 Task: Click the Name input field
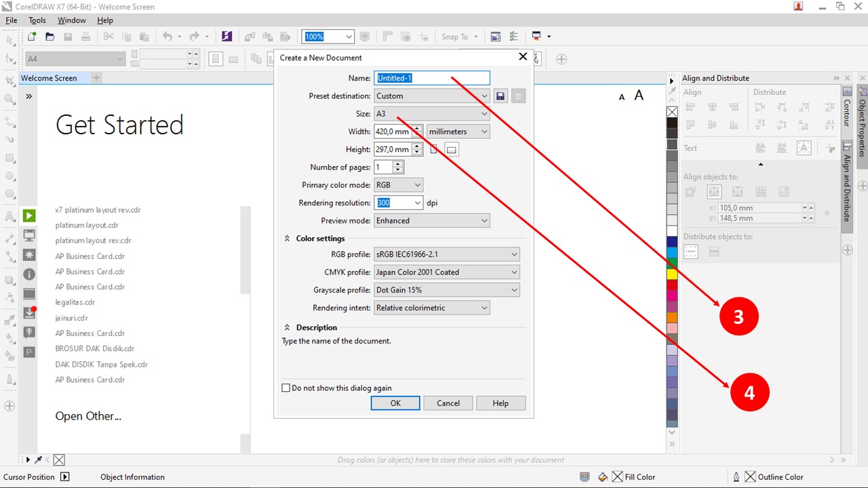pos(432,78)
